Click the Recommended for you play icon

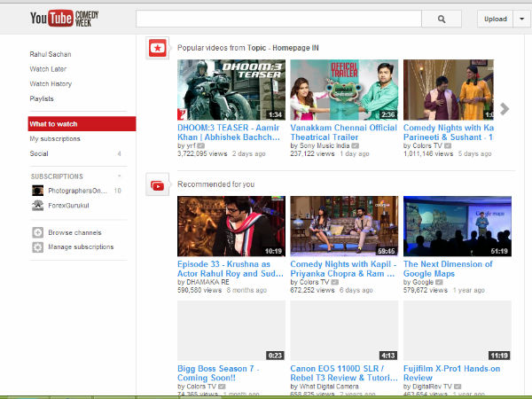[x=158, y=184]
